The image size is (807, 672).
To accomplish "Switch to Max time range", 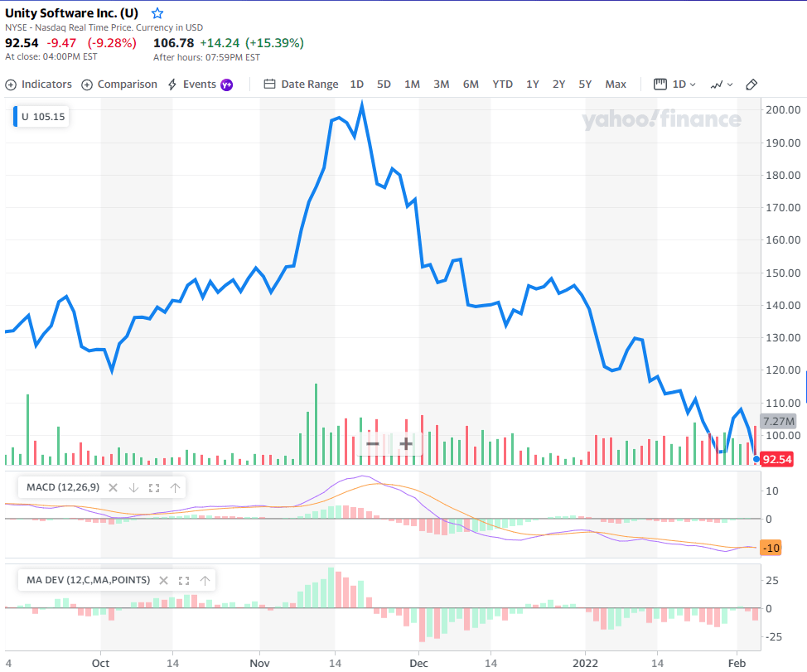I will tap(616, 85).
